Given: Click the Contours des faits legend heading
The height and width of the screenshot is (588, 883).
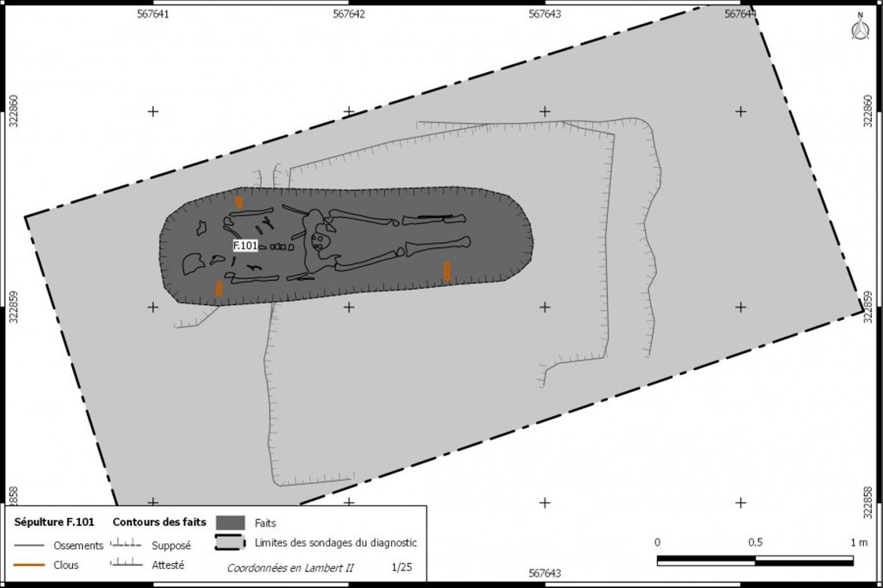Looking at the screenshot, I should pos(159,522).
